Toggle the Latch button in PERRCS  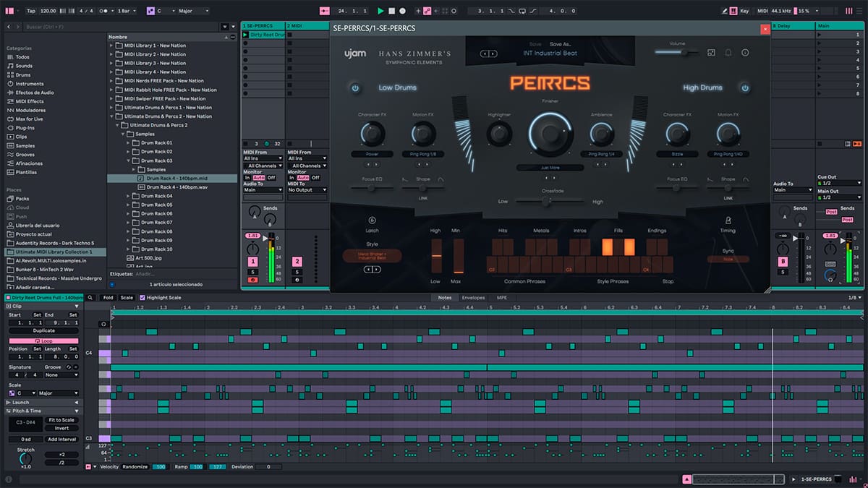373,221
